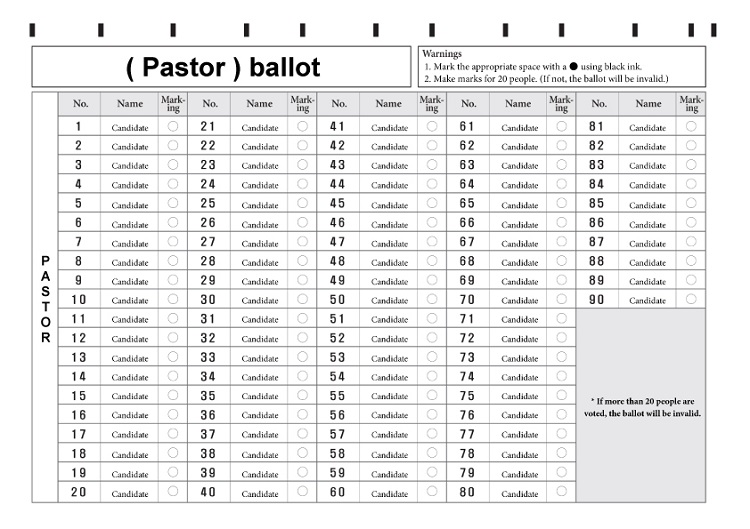Fill the marking bubble for candidate 55

point(432,396)
